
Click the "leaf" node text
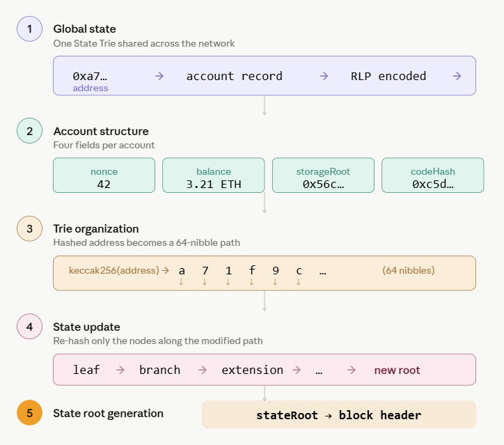point(86,370)
